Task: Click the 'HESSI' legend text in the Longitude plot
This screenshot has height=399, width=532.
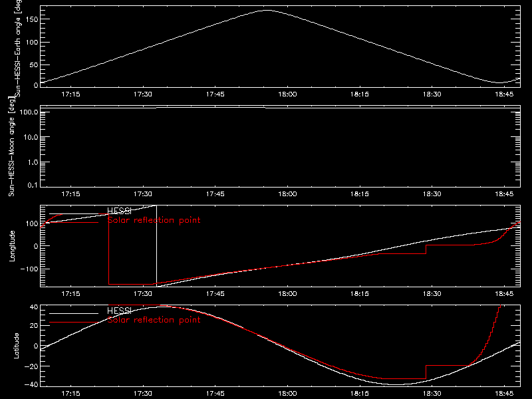Action: tap(119, 211)
